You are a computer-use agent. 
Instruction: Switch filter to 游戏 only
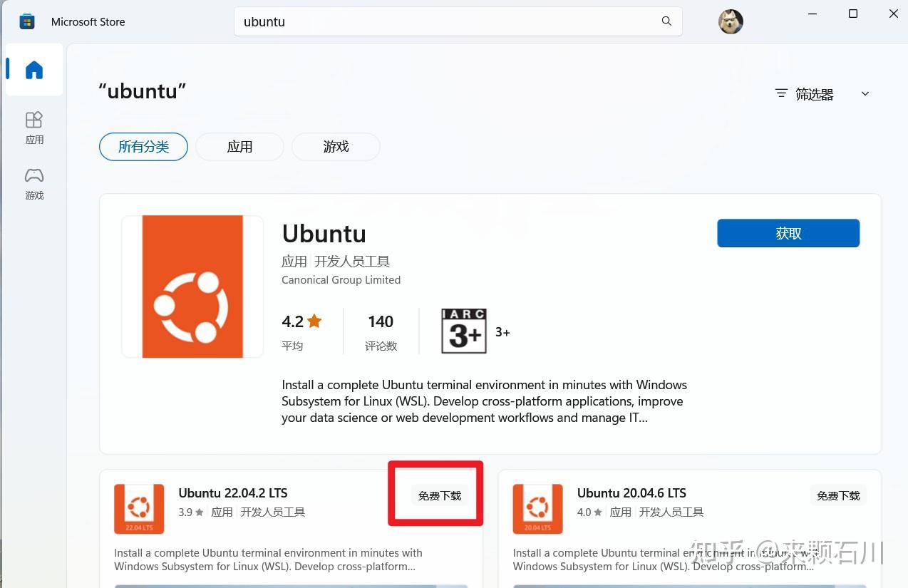click(336, 146)
